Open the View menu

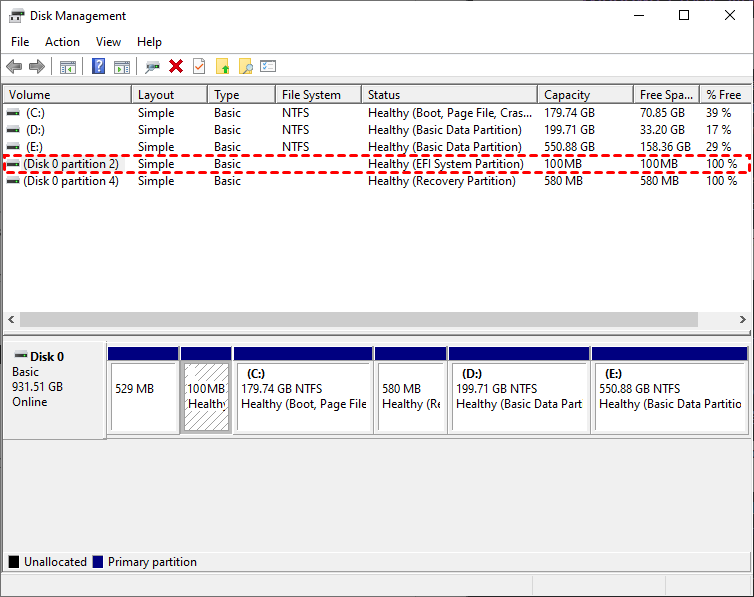pyautogui.click(x=108, y=42)
